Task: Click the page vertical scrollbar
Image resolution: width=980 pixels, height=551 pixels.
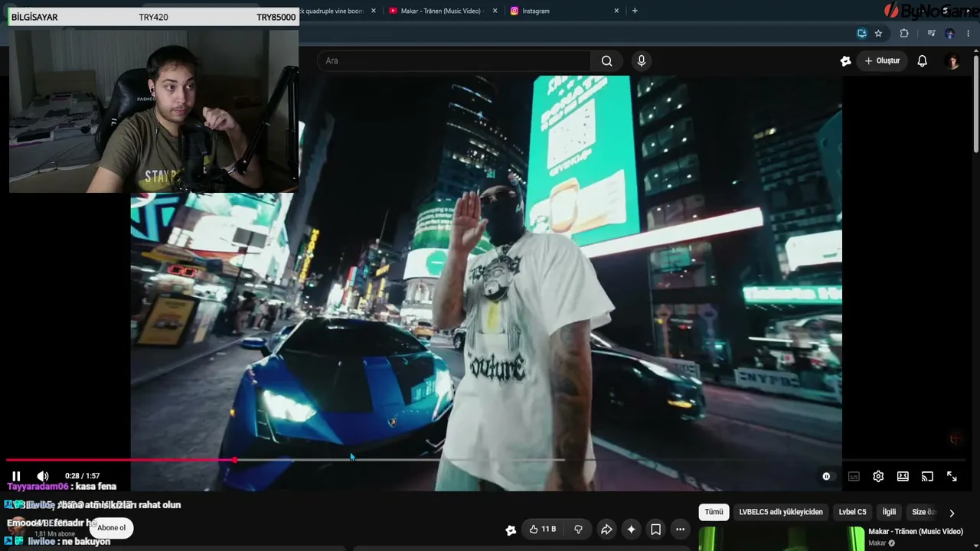Action: (976, 103)
